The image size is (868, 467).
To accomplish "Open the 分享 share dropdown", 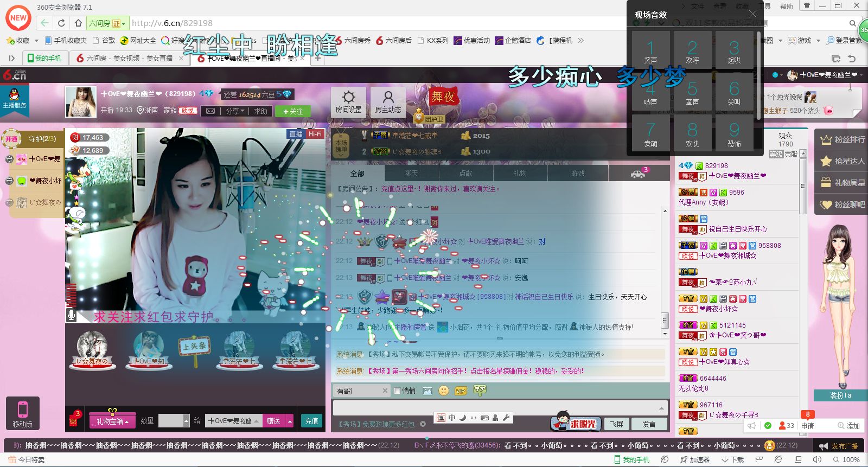I will pyautogui.click(x=235, y=111).
